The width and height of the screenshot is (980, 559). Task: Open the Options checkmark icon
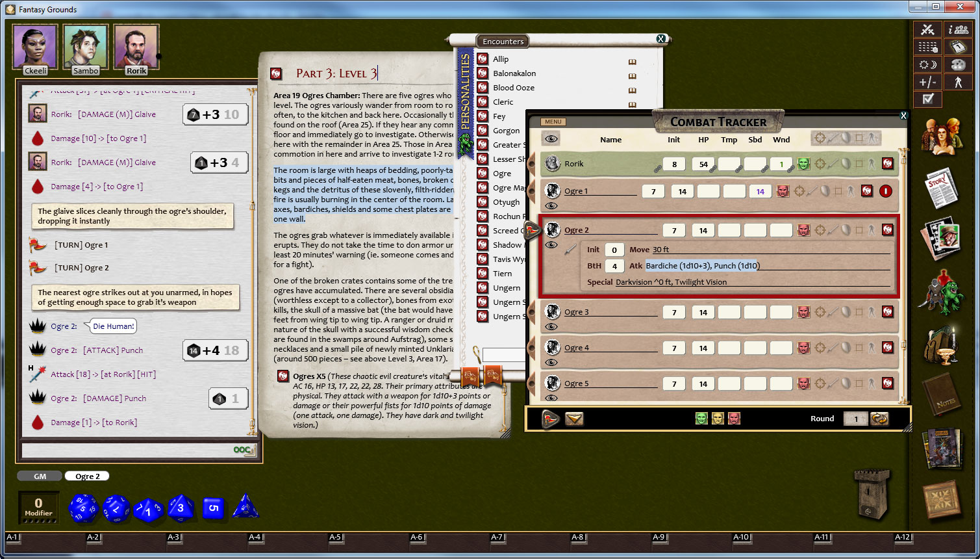point(927,99)
